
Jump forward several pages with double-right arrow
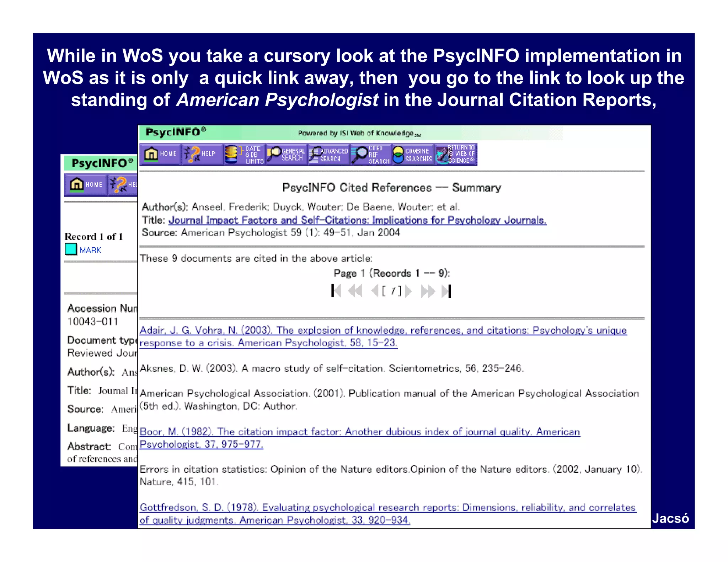[428, 291]
